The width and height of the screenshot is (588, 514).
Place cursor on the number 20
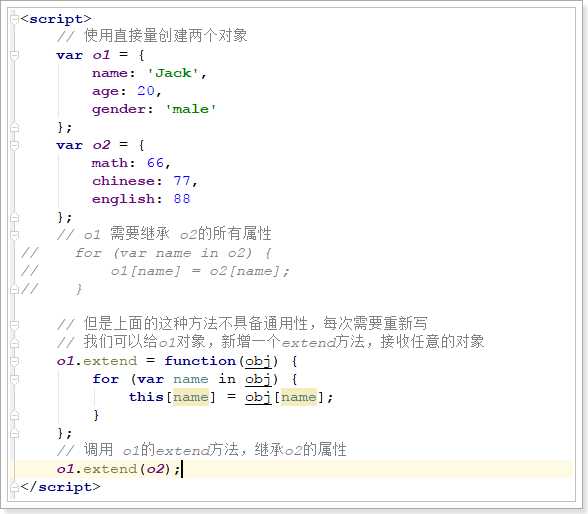pos(146,91)
